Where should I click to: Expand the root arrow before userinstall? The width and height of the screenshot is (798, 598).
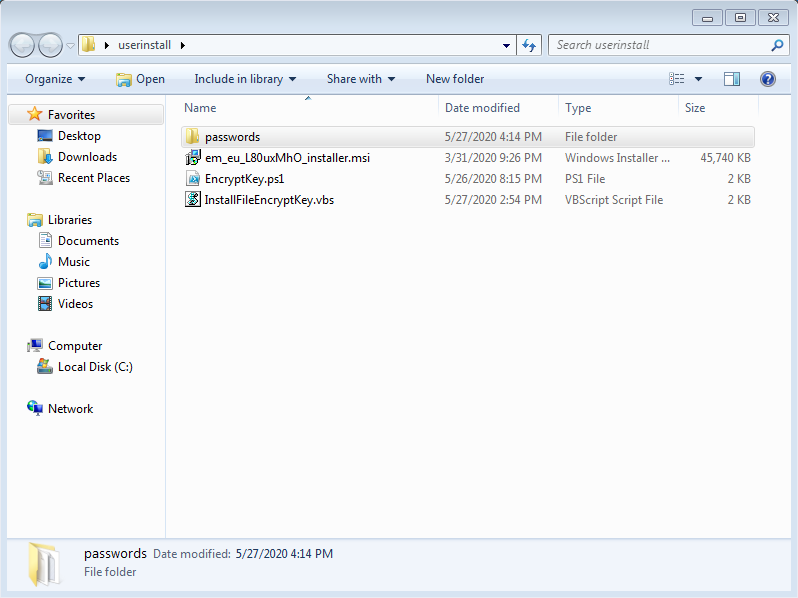click(106, 45)
